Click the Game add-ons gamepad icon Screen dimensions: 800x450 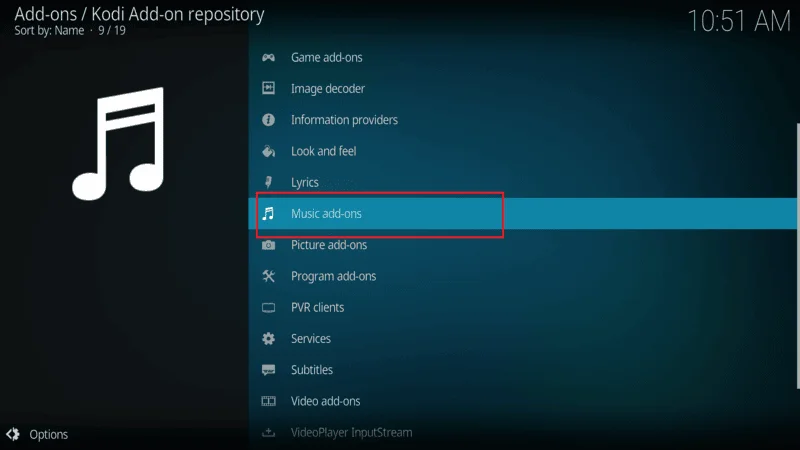[268, 58]
